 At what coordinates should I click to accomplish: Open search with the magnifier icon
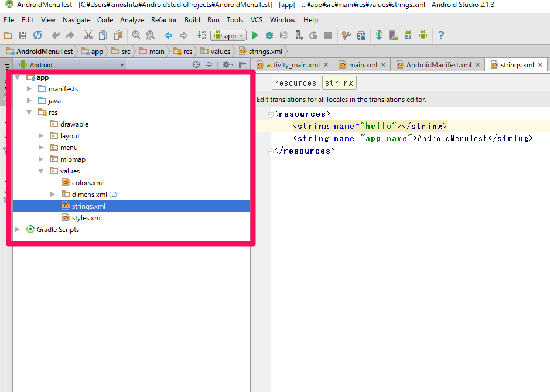click(x=135, y=35)
